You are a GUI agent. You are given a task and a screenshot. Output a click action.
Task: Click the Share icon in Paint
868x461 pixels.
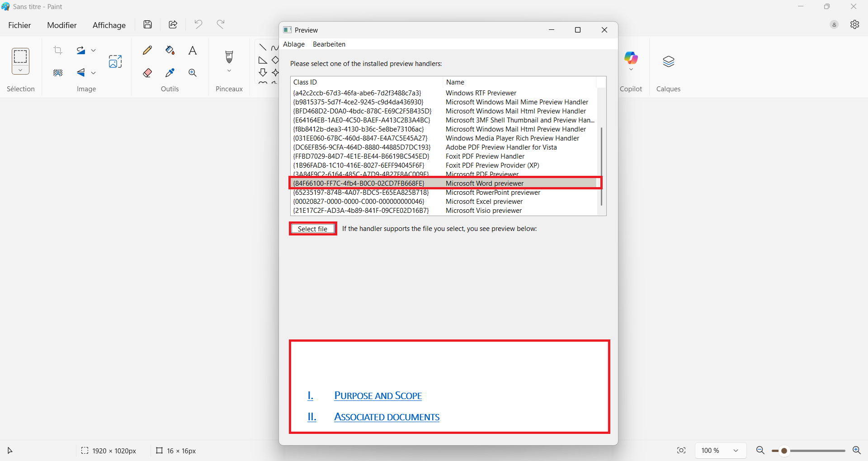[173, 24]
